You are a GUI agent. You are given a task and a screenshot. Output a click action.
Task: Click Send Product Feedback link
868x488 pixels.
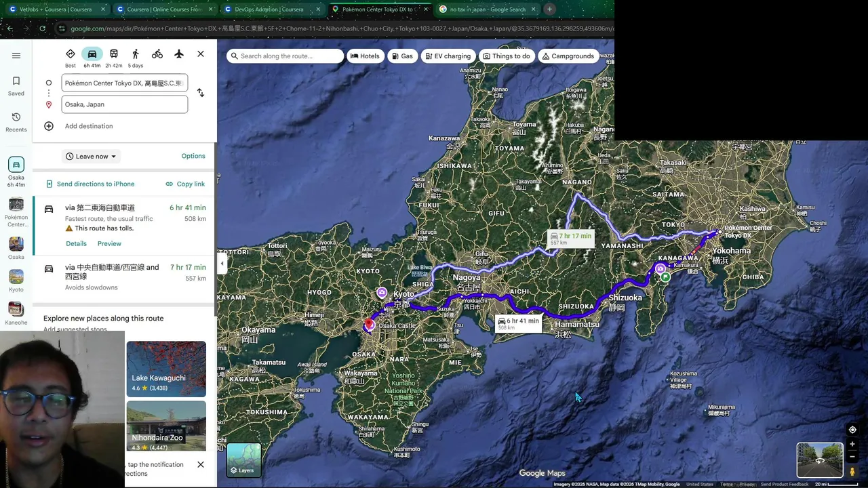[784, 484]
